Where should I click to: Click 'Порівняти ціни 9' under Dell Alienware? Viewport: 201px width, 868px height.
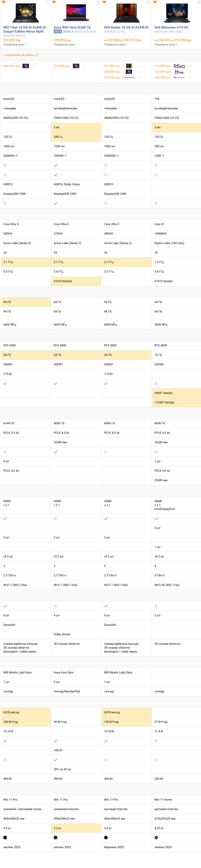pos(166,45)
